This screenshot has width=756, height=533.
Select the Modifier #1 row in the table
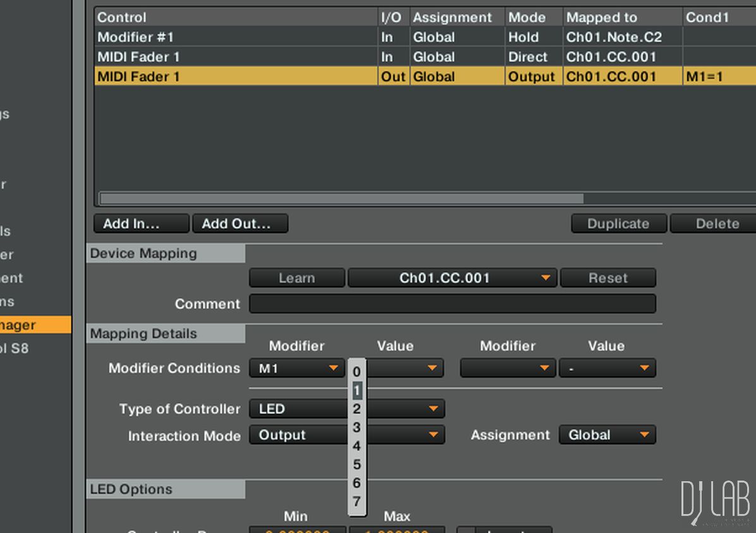[234, 37]
